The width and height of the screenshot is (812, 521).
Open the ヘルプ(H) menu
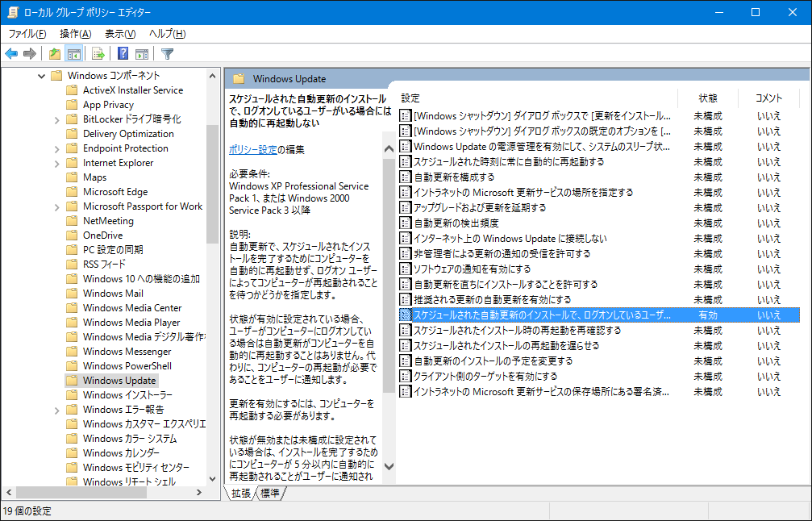[x=167, y=34]
